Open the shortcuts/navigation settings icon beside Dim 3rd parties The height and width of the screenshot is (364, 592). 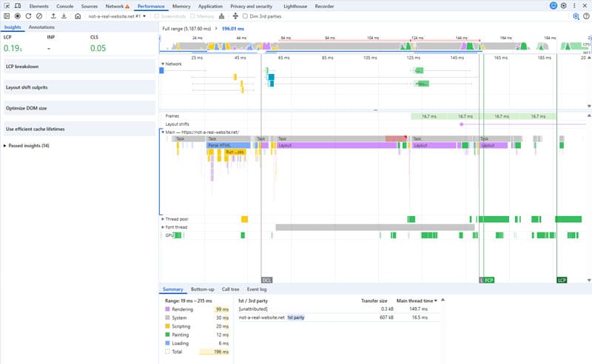235,16
